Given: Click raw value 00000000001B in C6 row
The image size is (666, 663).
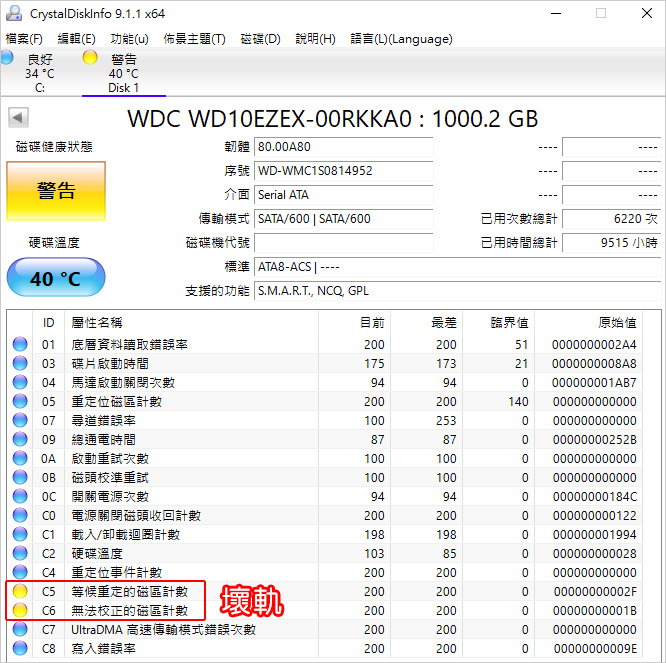Looking at the screenshot, I should 595,610.
